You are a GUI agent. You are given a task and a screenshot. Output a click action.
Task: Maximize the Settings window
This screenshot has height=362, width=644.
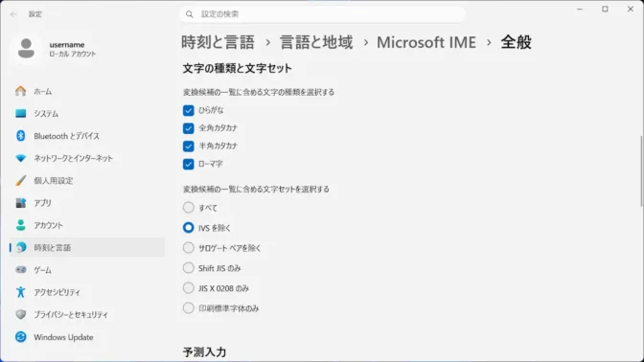pos(605,9)
